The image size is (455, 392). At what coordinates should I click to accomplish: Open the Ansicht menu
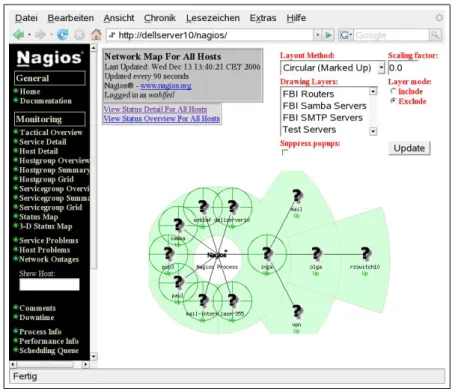coord(119,18)
